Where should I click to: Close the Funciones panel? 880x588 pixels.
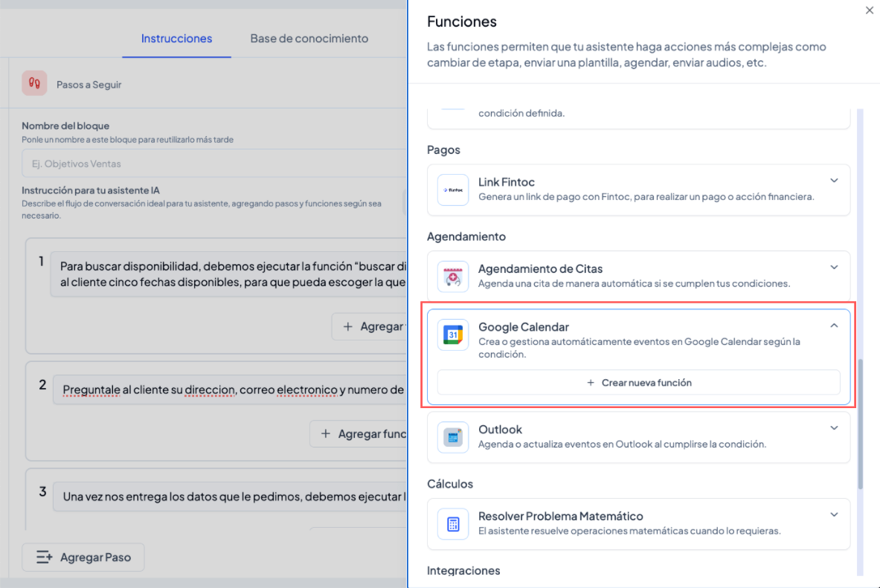coord(870,10)
